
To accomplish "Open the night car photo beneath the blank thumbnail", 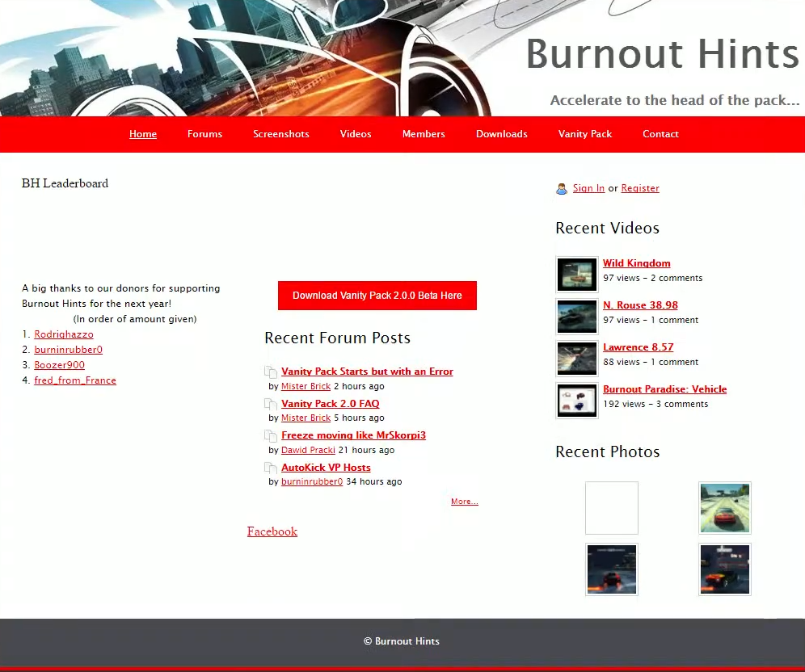I will [612, 569].
